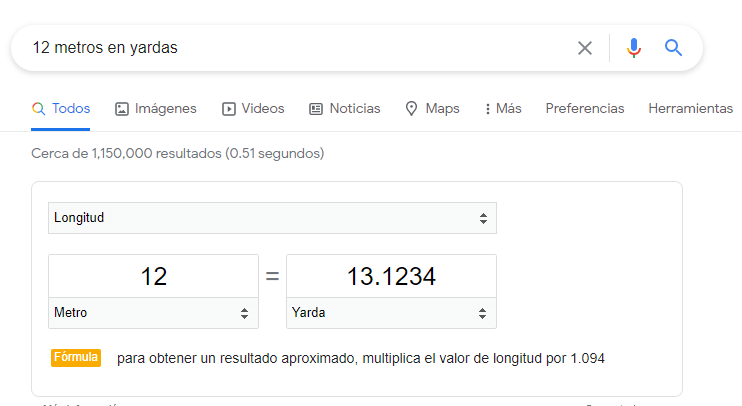Open the Longitud unit type dropdown

pos(272,218)
